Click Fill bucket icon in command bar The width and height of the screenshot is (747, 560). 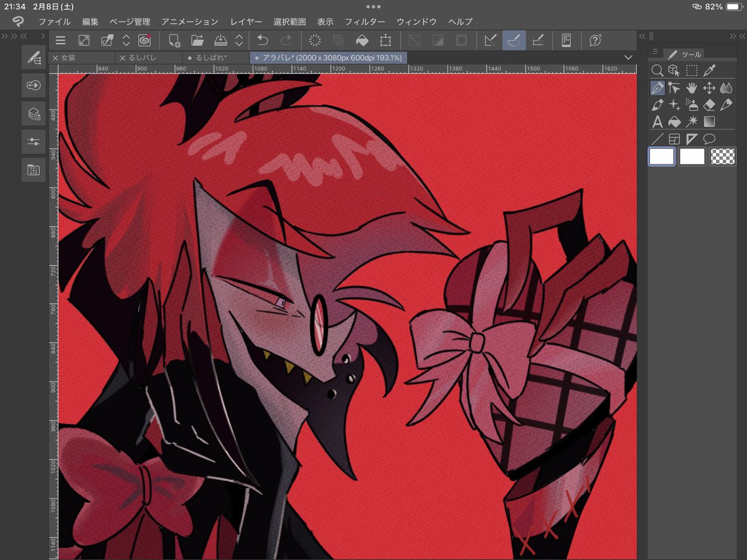point(361,40)
